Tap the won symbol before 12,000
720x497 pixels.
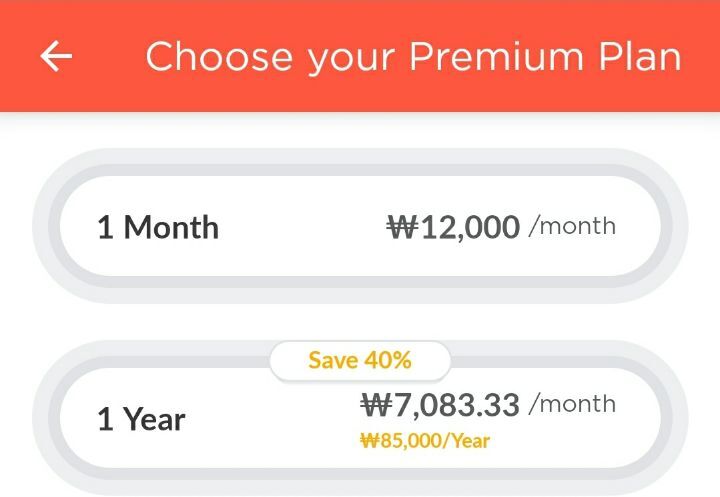(401, 227)
